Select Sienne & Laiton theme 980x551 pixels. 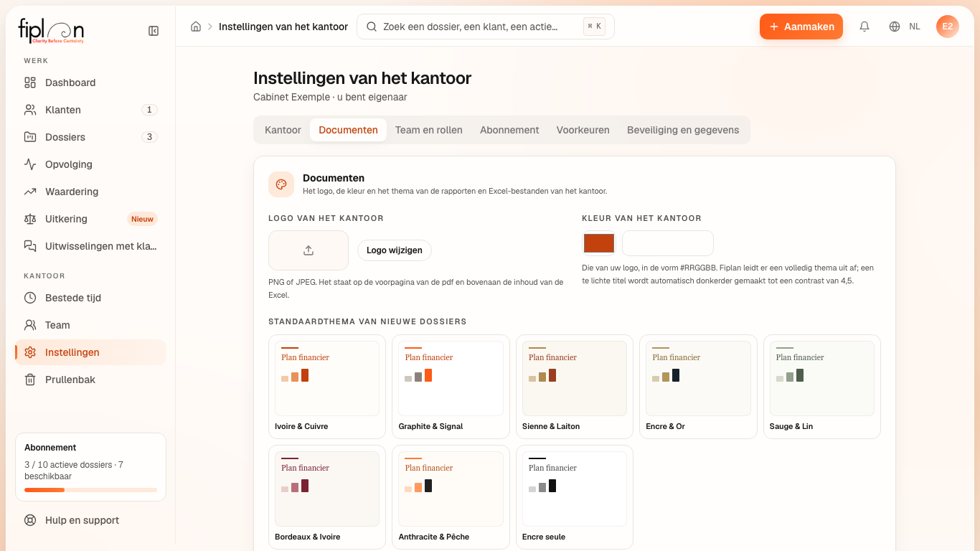click(575, 387)
